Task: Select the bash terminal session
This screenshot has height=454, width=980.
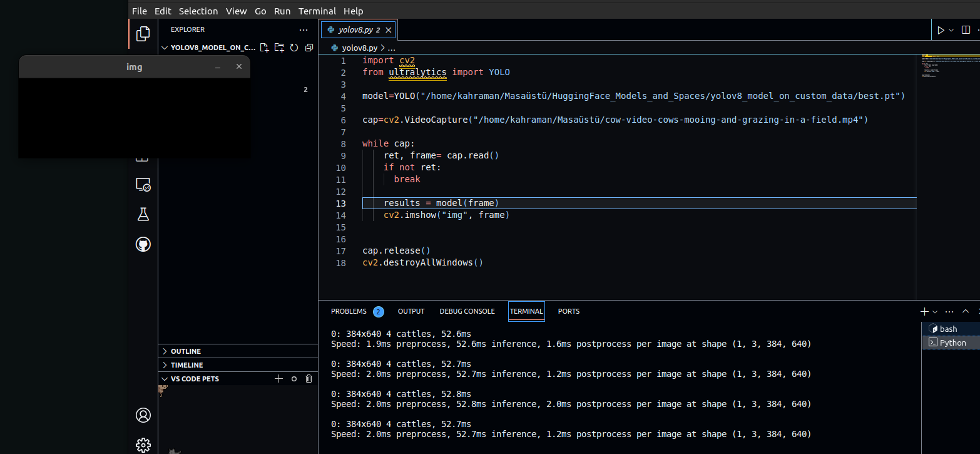Action: point(947,329)
